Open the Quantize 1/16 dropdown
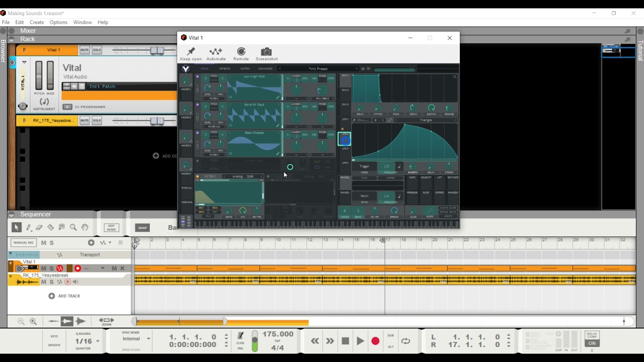 [98, 341]
